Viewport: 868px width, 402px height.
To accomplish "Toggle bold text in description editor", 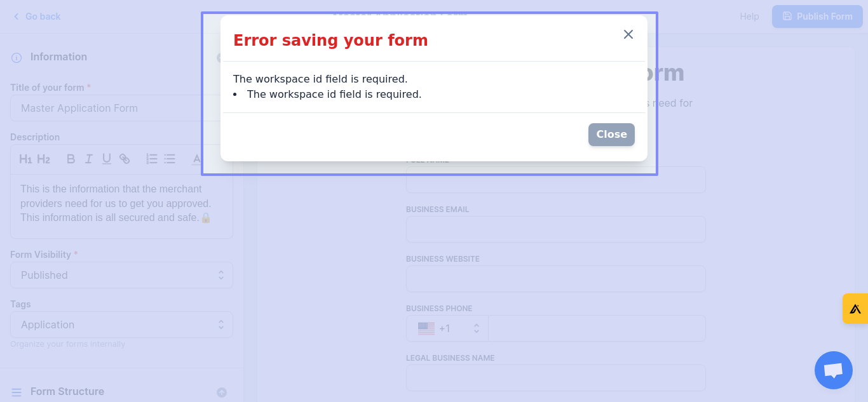I will pyautogui.click(x=71, y=159).
